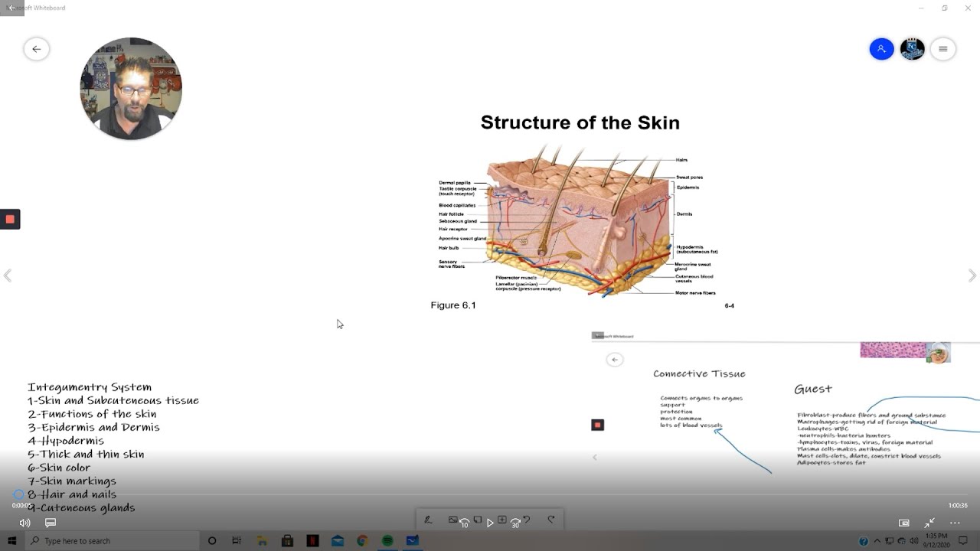The image size is (980, 551).
Task: Go to previous with the left edge chevron
Action: click(8, 275)
